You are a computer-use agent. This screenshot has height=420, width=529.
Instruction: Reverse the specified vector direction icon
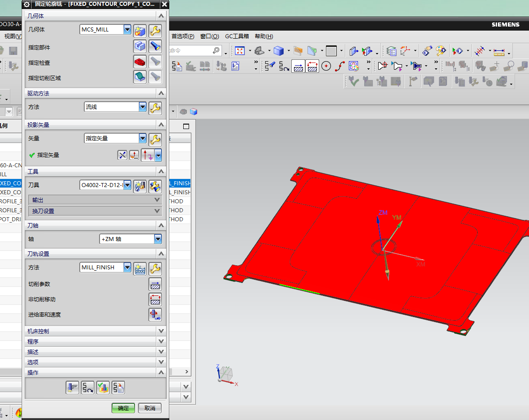pyautogui.click(x=122, y=155)
